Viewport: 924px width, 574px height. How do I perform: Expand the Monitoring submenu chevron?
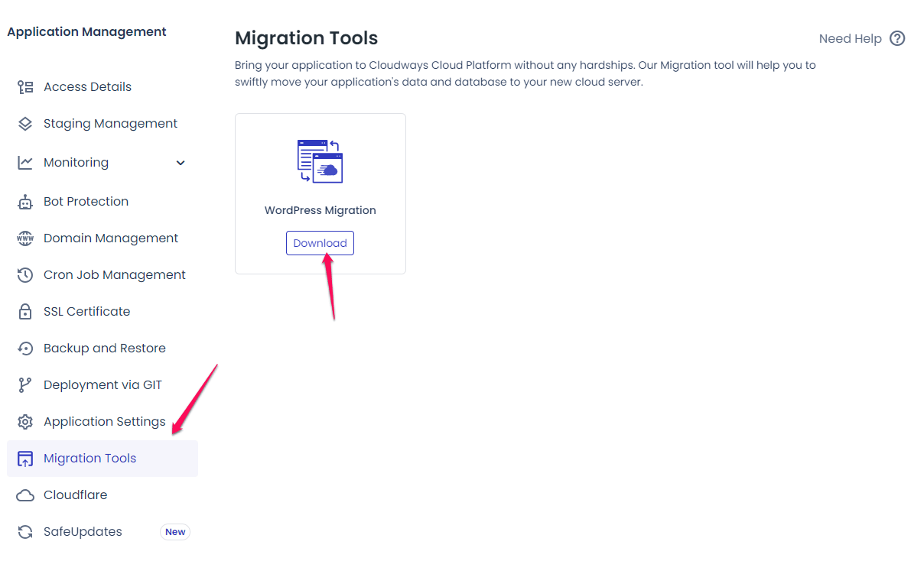(x=181, y=163)
